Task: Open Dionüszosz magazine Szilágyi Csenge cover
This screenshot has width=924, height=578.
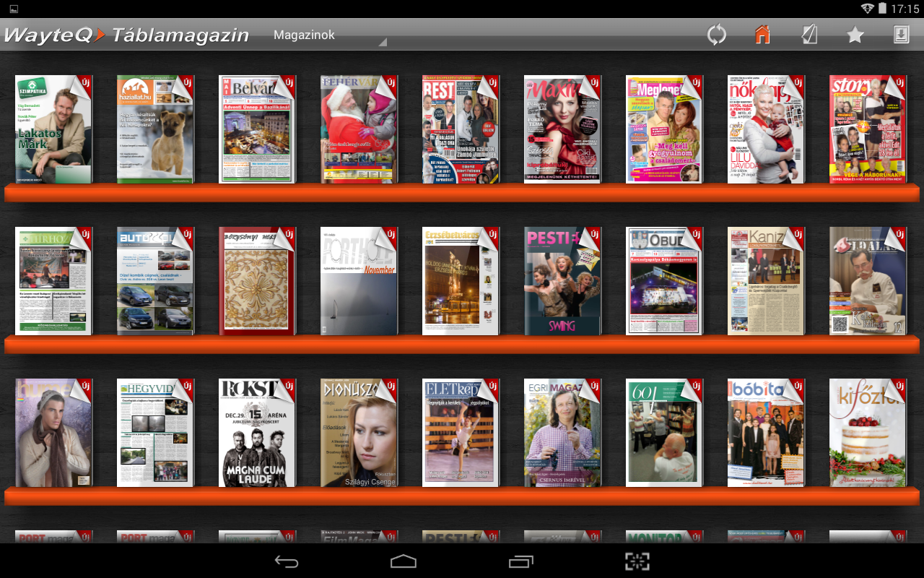Action: click(x=359, y=433)
